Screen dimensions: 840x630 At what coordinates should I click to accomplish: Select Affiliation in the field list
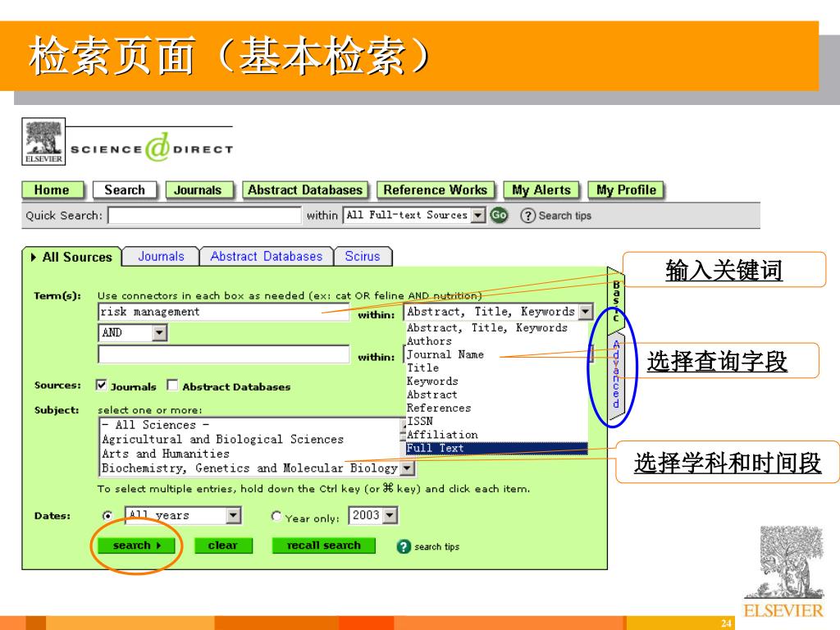496,435
